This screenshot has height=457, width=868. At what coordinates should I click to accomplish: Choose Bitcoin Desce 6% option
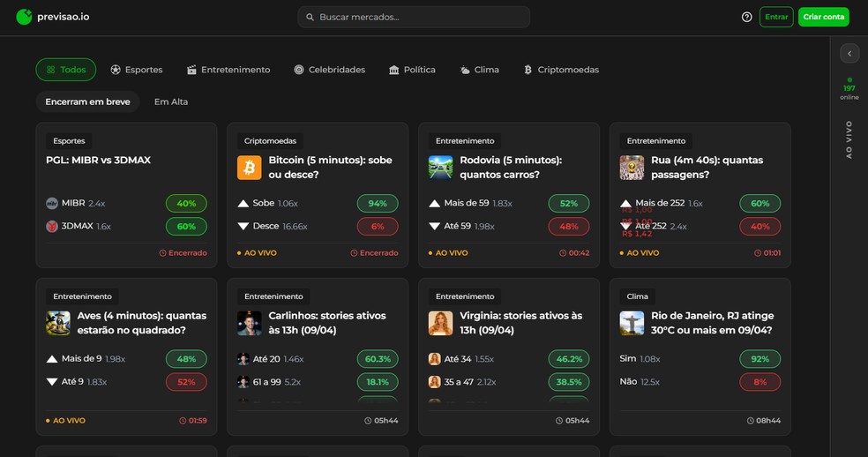point(378,227)
